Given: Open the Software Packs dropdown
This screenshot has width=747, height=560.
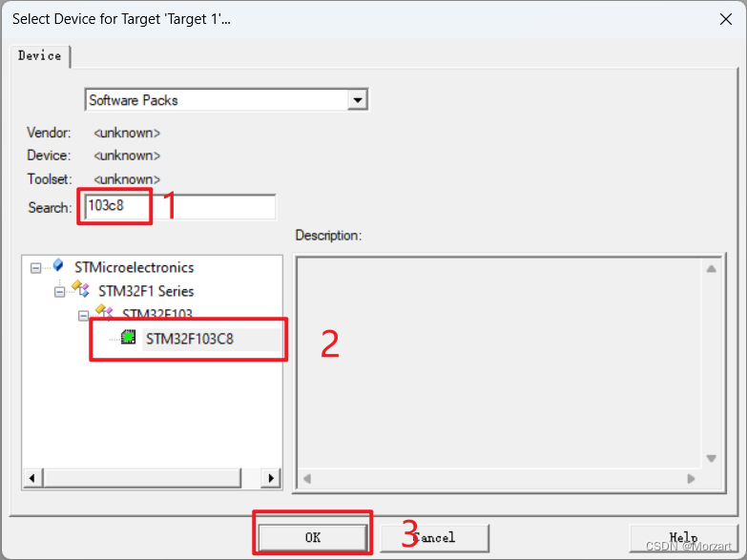Looking at the screenshot, I should click(358, 100).
